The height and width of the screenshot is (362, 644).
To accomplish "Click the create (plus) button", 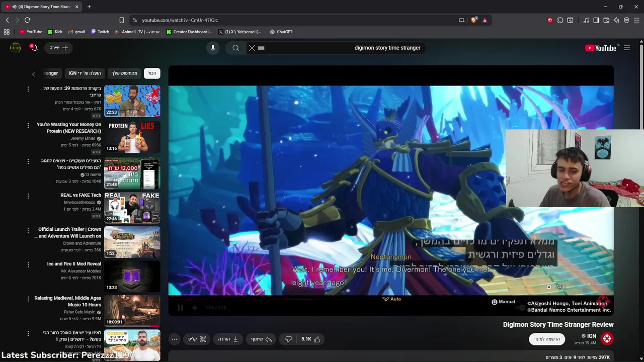I will coord(59,48).
